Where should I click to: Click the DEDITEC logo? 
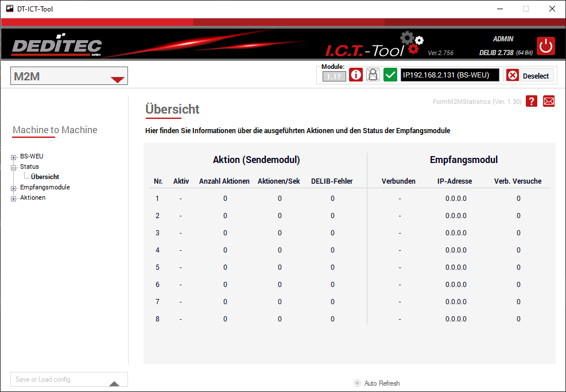tap(56, 46)
